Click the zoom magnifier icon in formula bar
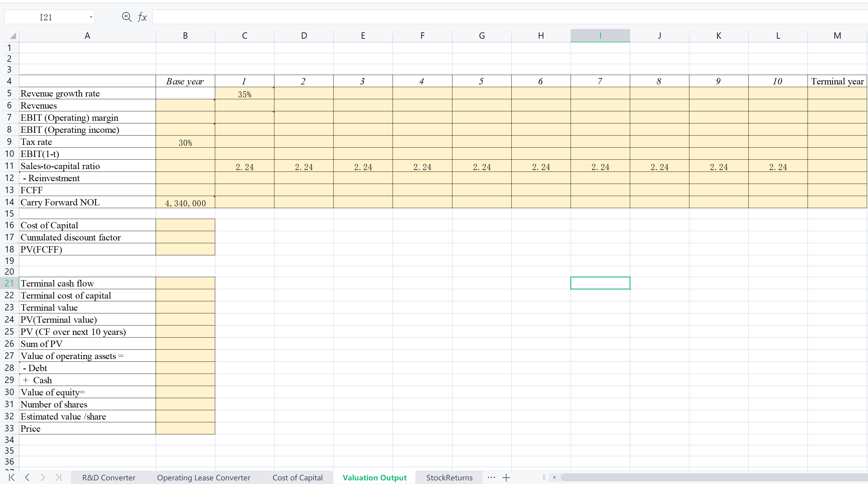The width and height of the screenshot is (868, 484). tap(126, 17)
